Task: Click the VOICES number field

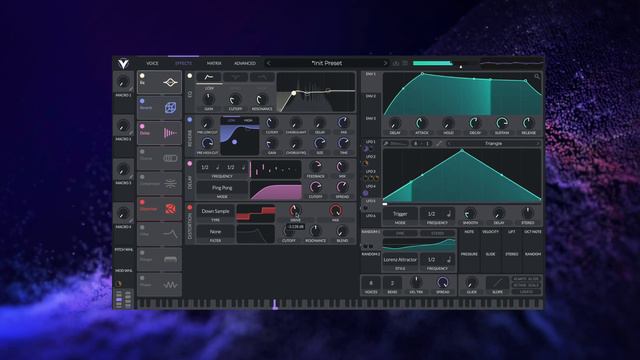Action: pyautogui.click(x=371, y=283)
